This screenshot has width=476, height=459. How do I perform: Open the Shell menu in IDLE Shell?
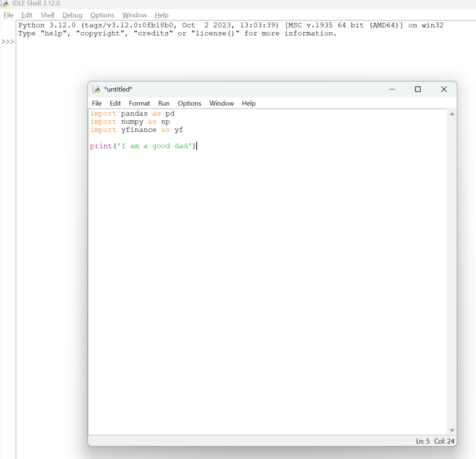(47, 15)
